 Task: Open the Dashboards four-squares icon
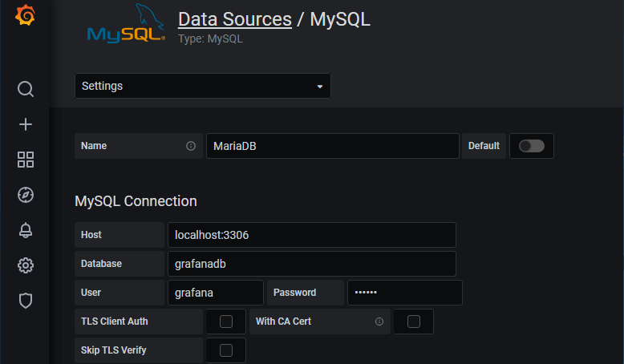pos(26,160)
